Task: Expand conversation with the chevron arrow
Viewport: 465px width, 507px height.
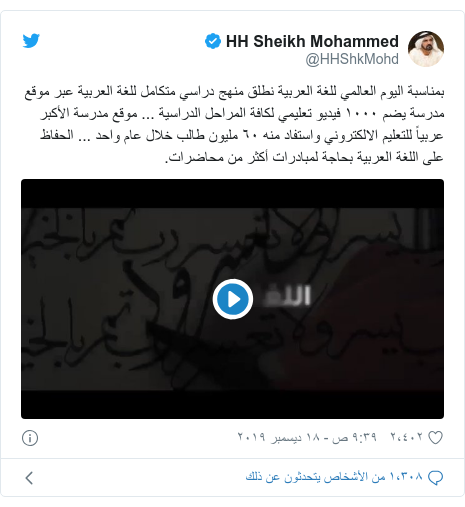Action: [x=29, y=478]
